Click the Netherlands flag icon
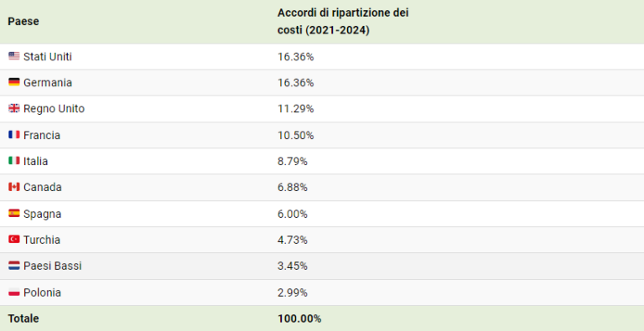This screenshot has width=644, height=331. 14,266
